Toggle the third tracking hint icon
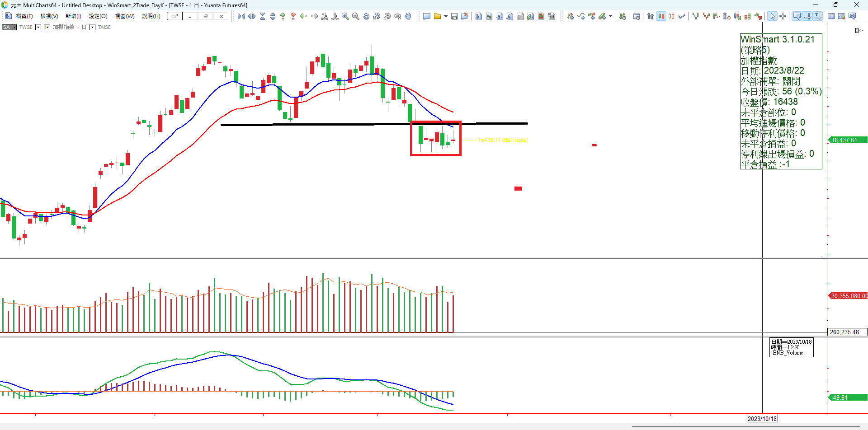 click(x=818, y=16)
